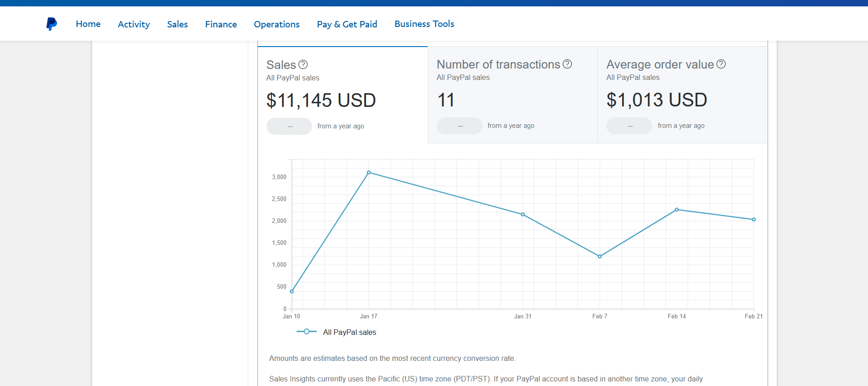Screen dimensions: 868x386
Task: Toggle the All PayPal sales legend marker
Action: (307, 332)
